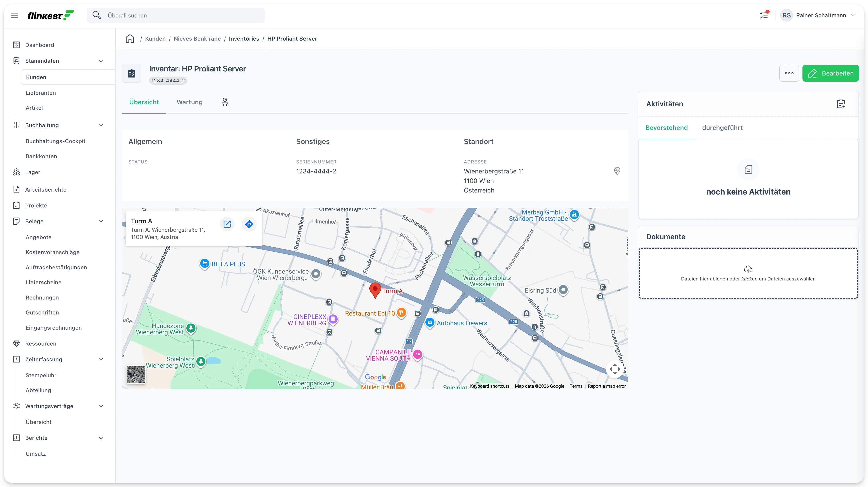The width and height of the screenshot is (868, 487).
Task: Click the Kunden breadcrumb link
Action: pyautogui.click(x=155, y=39)
